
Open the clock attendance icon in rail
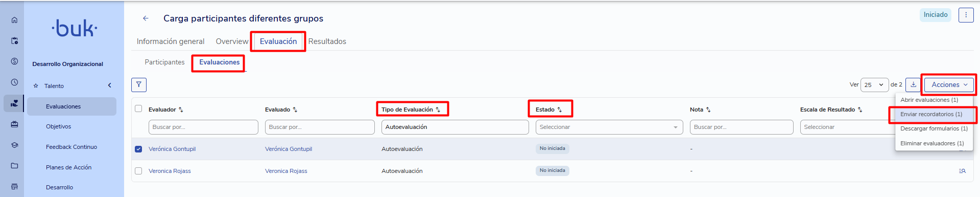[14, 82]
